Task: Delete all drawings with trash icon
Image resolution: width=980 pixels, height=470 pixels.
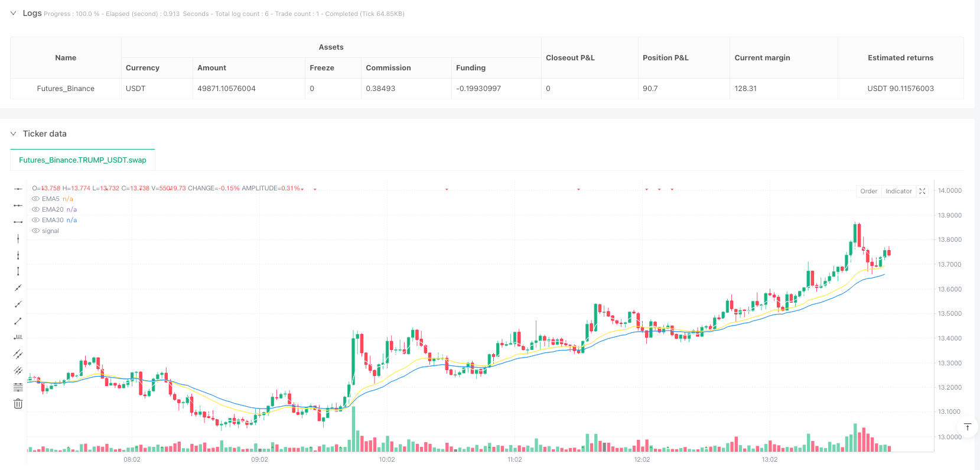Action: [18, 404]
